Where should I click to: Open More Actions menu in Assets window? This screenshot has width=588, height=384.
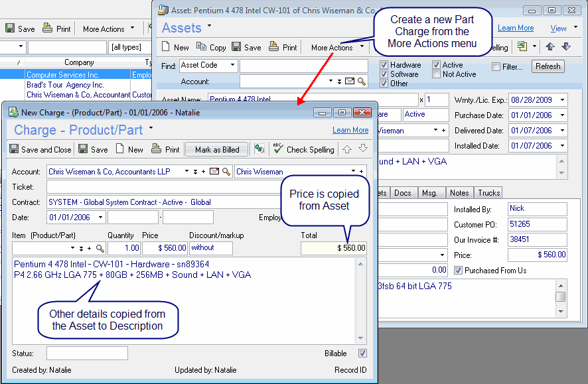click(x=338, y=47)
